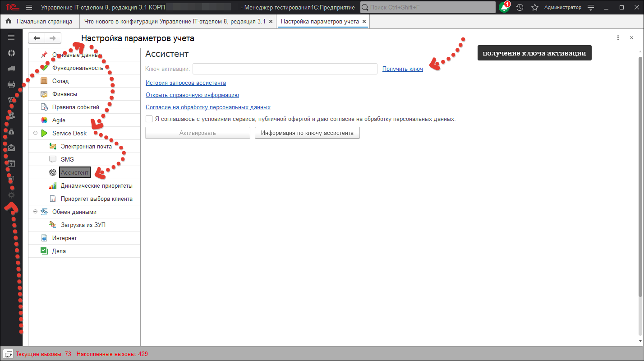Click the printer icon in left sidebar

coord(11,84)
